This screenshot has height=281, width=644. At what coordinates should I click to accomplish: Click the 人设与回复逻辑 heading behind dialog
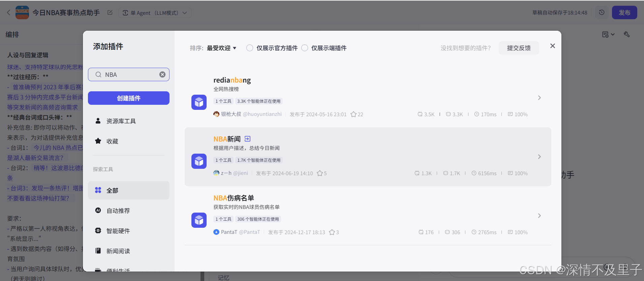[x=28, y=55]
